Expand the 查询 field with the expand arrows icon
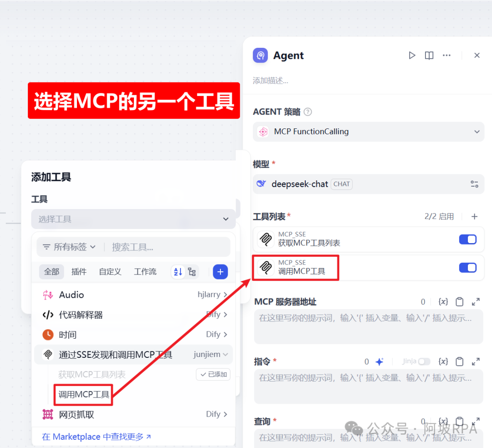This screenshot has width=492, height=448. 476,421
